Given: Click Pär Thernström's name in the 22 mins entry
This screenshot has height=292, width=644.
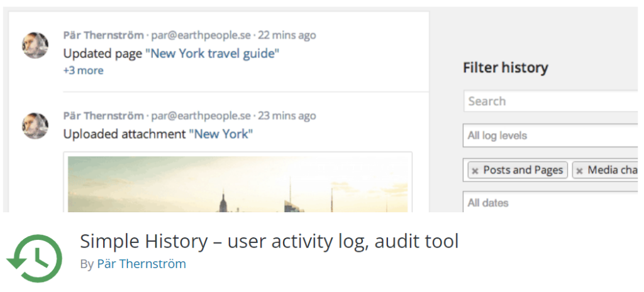Looking at the screenshot, I should click(104, 35).
